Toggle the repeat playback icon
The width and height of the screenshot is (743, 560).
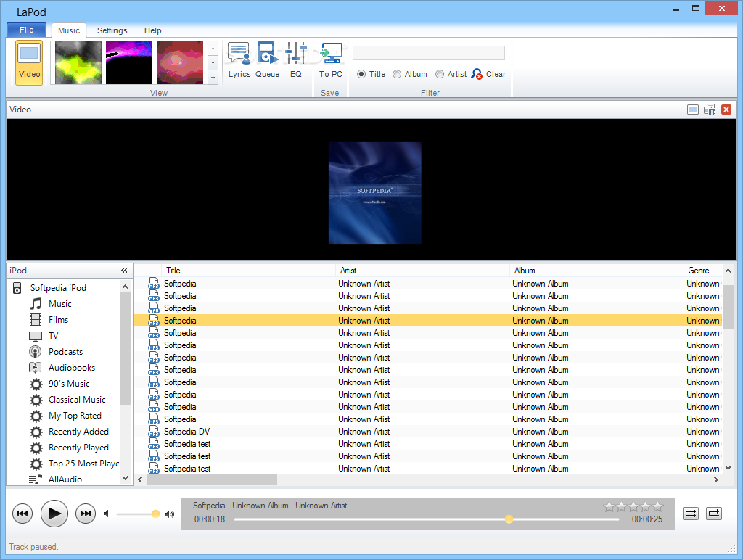point(714,514)
